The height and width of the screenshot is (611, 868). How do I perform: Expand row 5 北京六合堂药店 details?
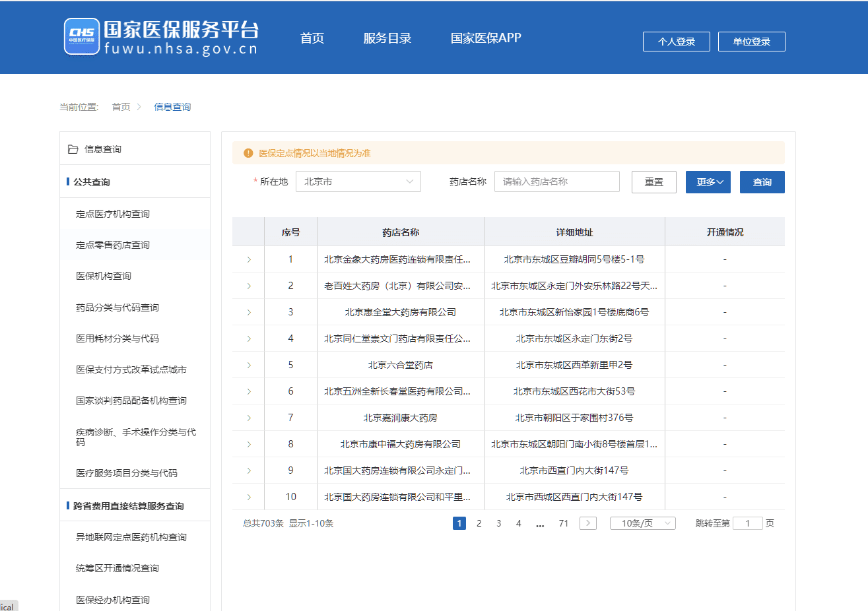249,365
